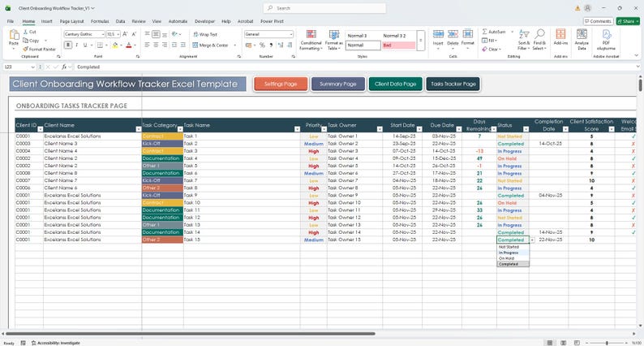Switch to Normal view in status bar
The image size is (644, 346).
550,343
